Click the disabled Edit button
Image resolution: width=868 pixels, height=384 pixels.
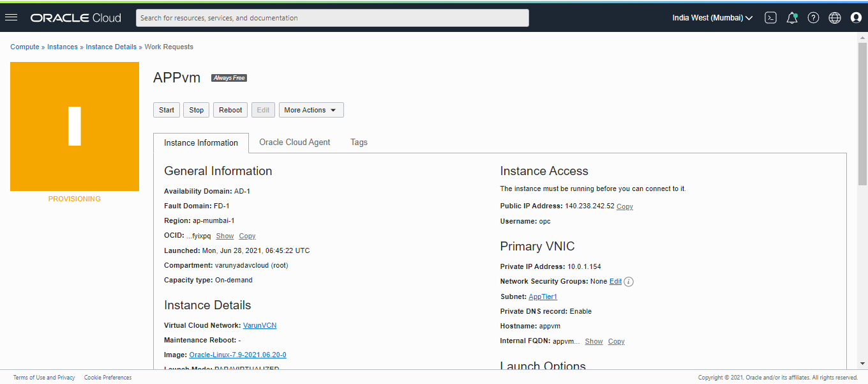[263, 110]
